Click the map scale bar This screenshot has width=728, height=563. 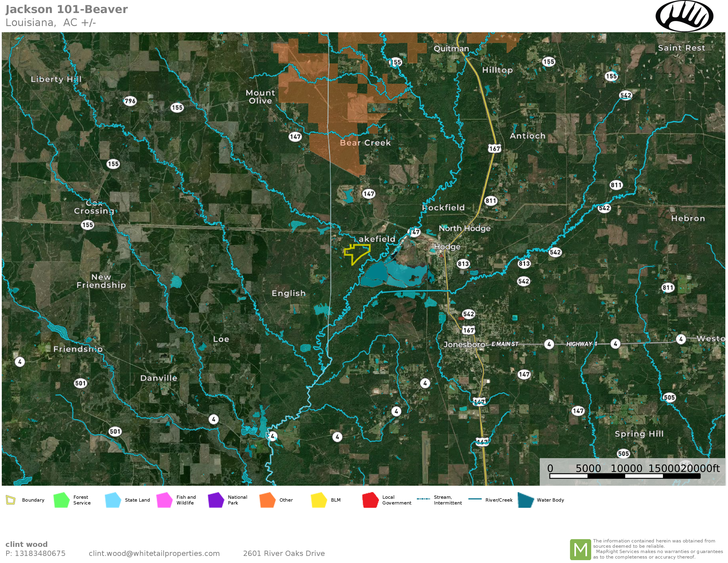point(625,476)
